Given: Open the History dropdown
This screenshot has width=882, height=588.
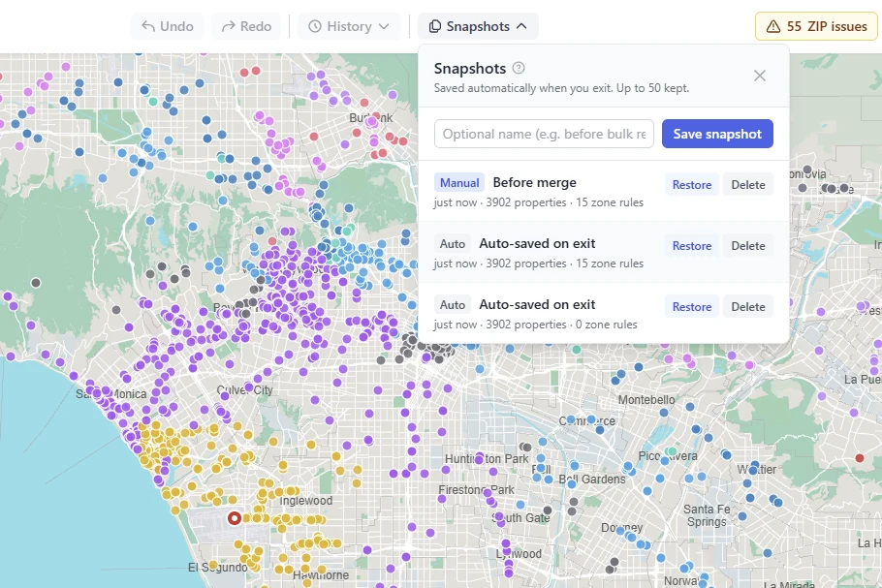Looking at the screenshot, I should (349, 26).
